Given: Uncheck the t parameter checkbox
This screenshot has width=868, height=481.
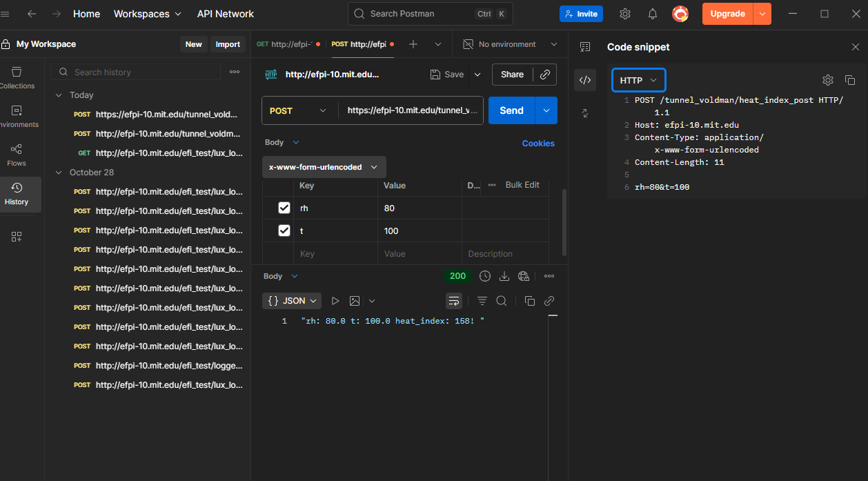Looking at the screenshot, I should click(x=284, y=230).
